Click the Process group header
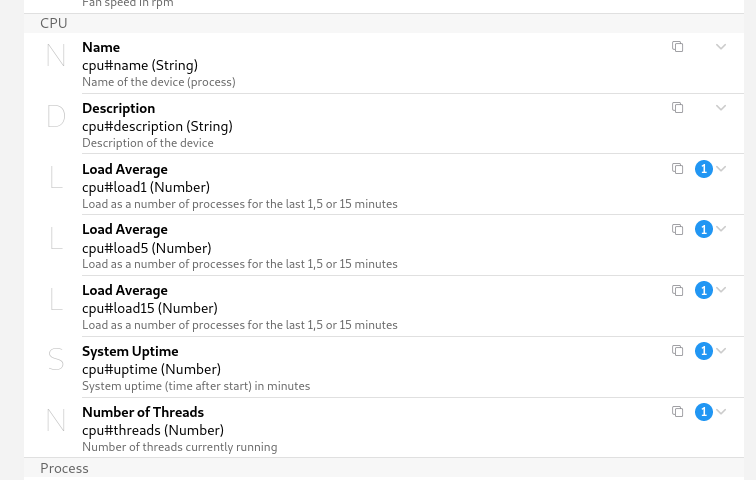Viewport: 756px width, 480px height. coord(64,468)
